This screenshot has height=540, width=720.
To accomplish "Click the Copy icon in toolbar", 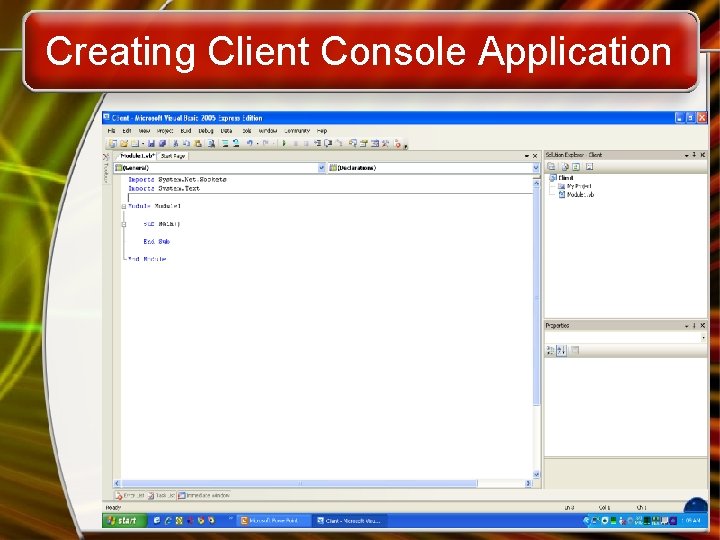I will pos(186,144).
